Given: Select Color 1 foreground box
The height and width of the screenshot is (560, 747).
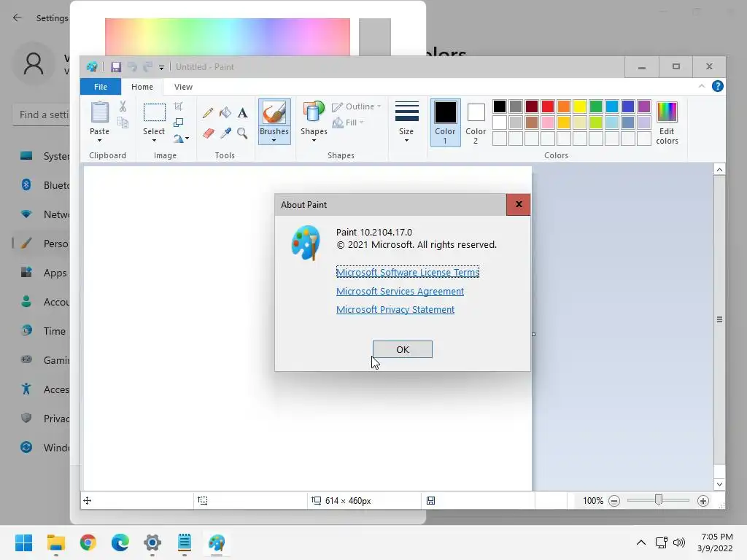Looking at the screenshot, I should click(446, 122).
